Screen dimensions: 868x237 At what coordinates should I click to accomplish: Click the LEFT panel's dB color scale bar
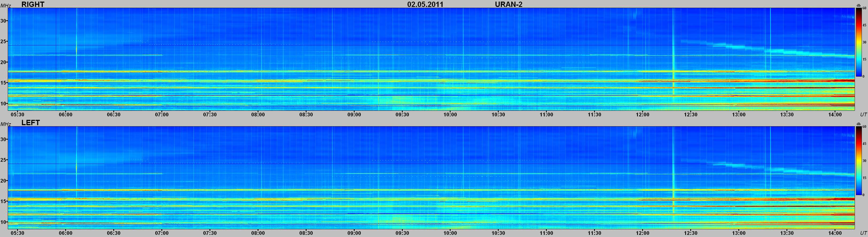[x=859, y=161]
